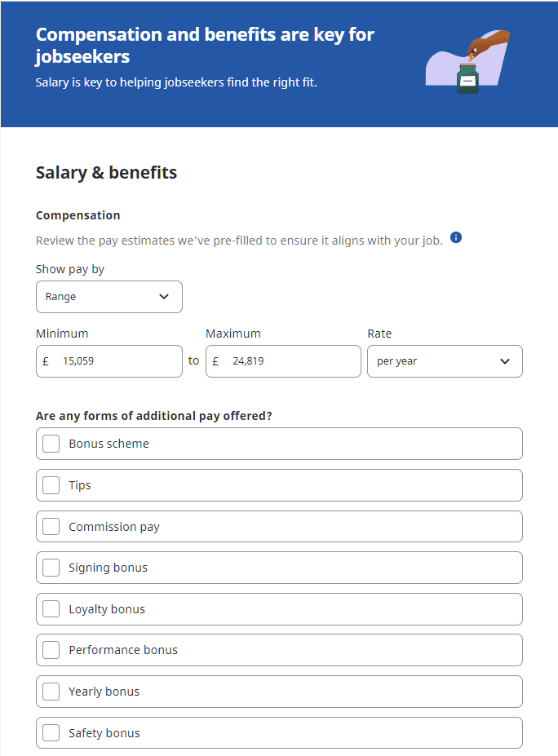558x756 pixels.
Task: Open the Show pay by dropdown
Action: 108,297
